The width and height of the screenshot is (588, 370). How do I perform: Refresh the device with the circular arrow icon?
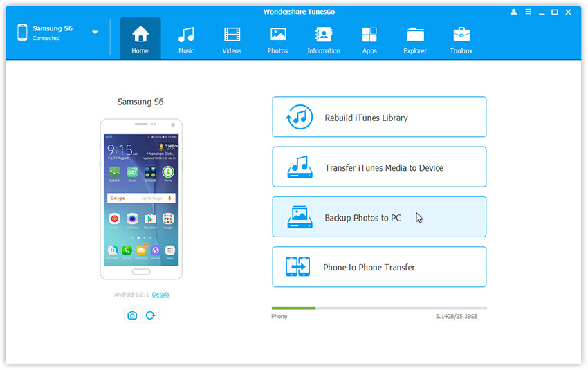150,315
